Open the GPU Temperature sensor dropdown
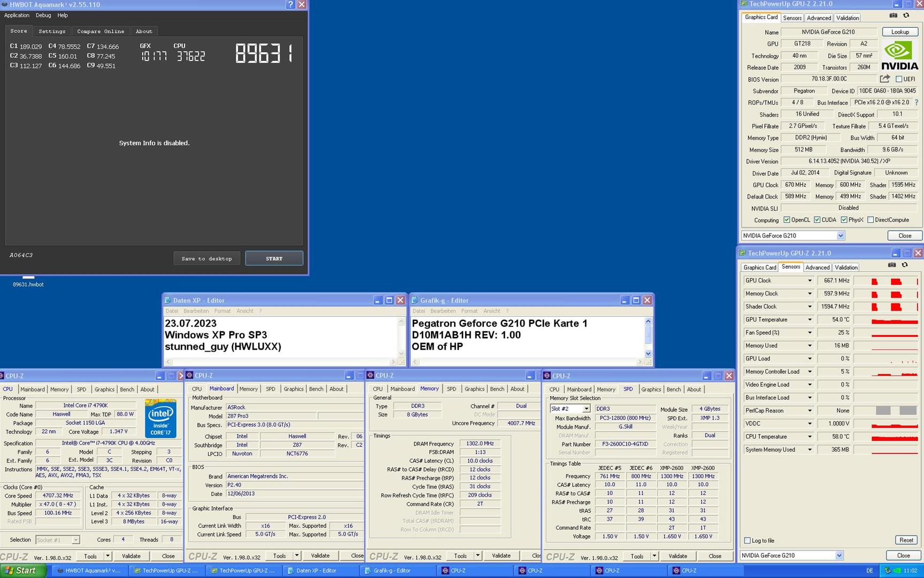 [810, 320]
